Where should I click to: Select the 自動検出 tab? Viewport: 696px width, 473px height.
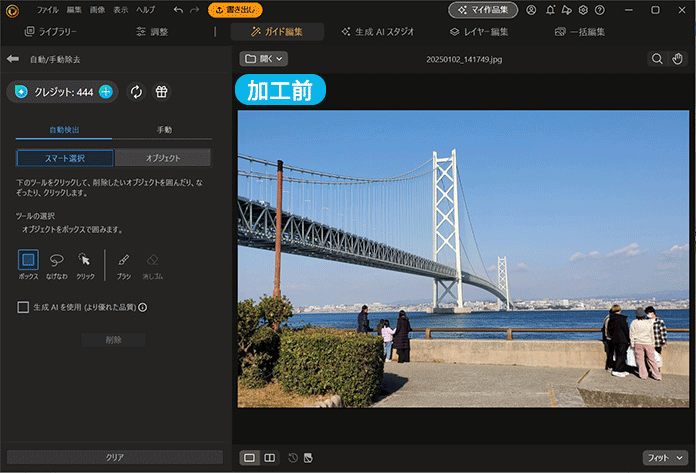[x=64, y=130]
